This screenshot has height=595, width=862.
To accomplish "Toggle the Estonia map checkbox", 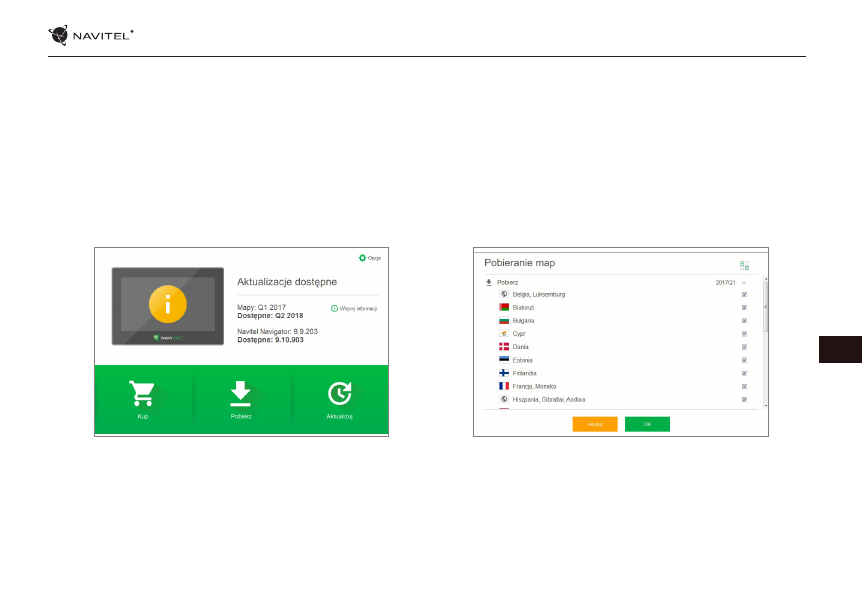I will click(x=744, y=360).
